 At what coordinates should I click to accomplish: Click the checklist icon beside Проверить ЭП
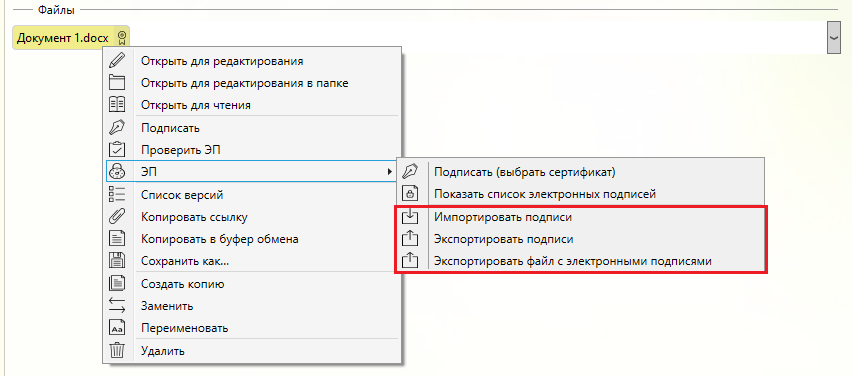pyautogui.click(x=117, y=149)
